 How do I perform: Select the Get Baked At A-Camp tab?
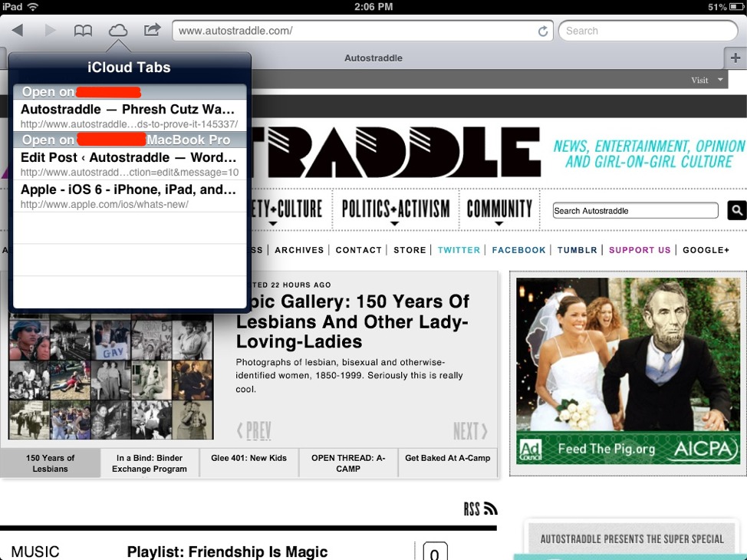447,458
